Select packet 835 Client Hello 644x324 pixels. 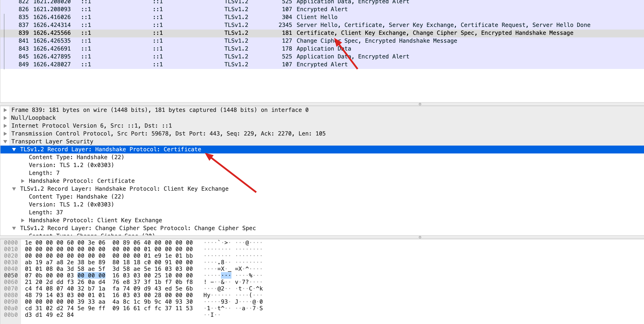point(317,17)
